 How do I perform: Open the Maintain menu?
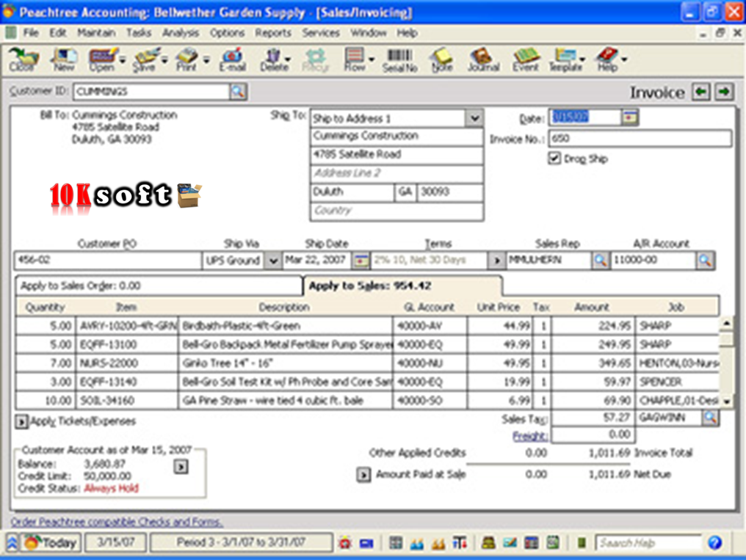click(97, 33)
